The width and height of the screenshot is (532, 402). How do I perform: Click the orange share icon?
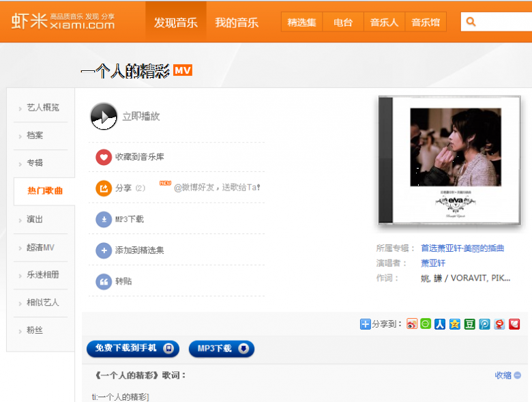click(104, 188)
